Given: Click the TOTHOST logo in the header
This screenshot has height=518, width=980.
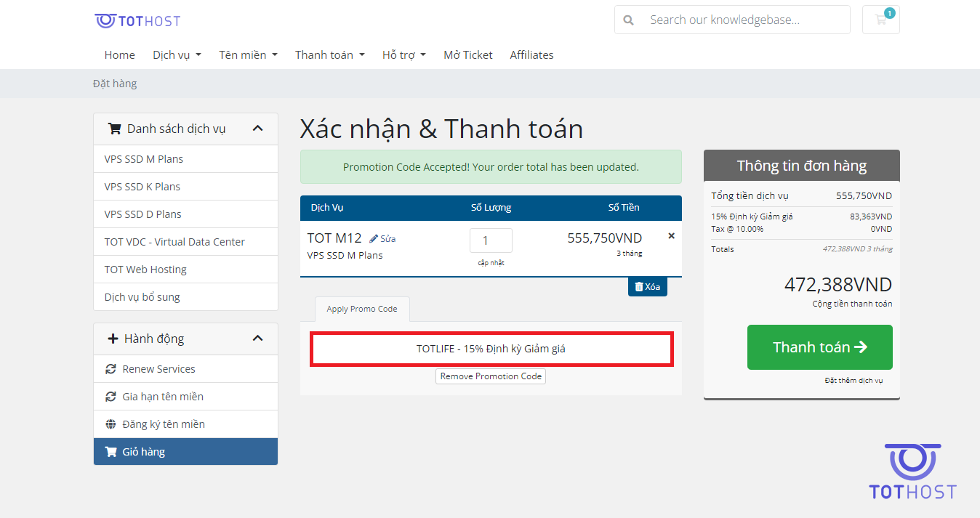Looking at the screenshot, I should [137, 20].
